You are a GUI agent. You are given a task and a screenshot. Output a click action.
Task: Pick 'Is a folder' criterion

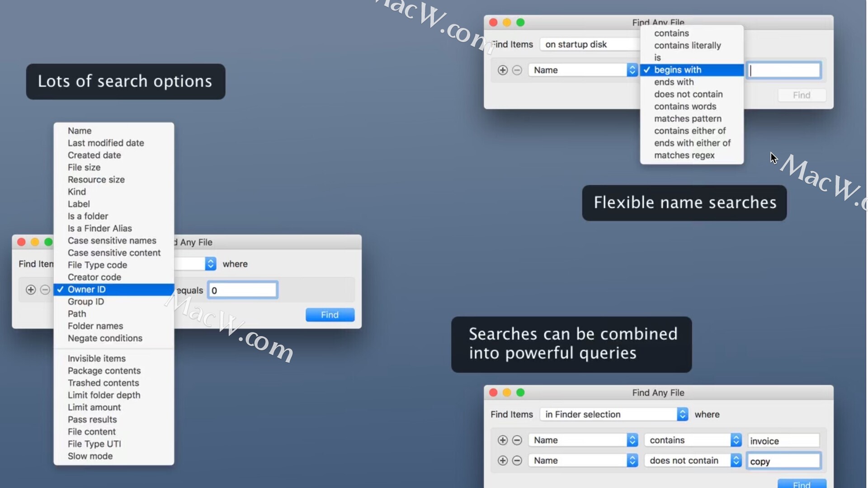(113, 216)
